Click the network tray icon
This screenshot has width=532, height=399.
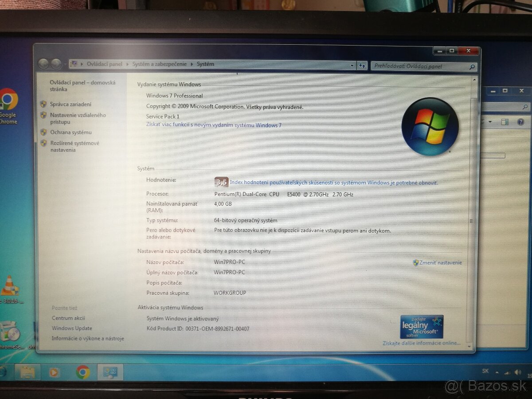[507, 372]
